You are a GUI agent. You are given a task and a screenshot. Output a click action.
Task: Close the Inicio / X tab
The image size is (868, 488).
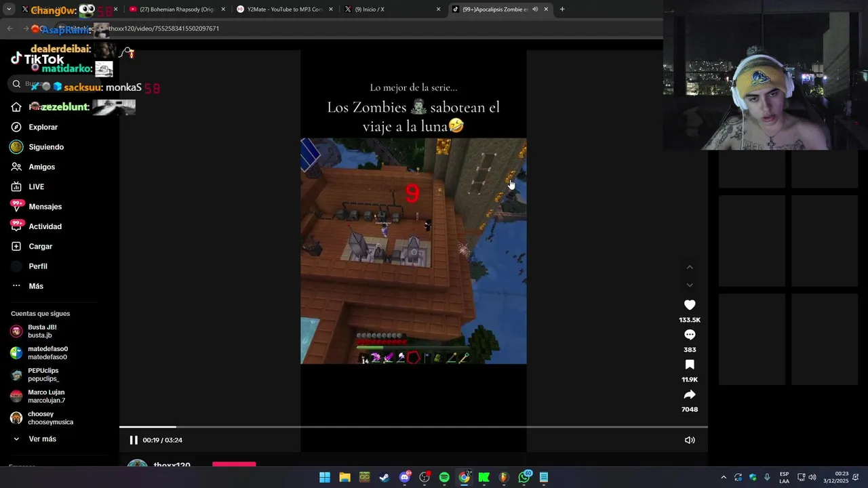point(438,9)
